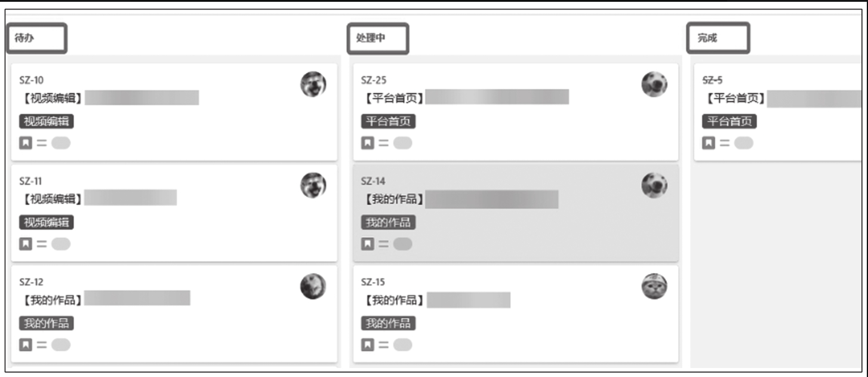Click assignee avatar on card SZ-11
The width and height of the screenshot is (868, 377).
pyautogui.click(x=313, y=185)
